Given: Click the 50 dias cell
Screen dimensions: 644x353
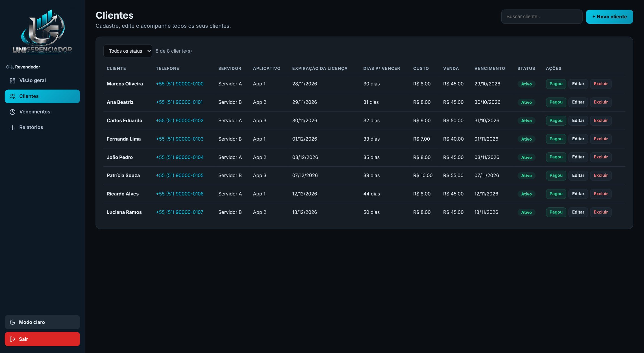Looking at the screenshot, I should (x=371, y=212).
